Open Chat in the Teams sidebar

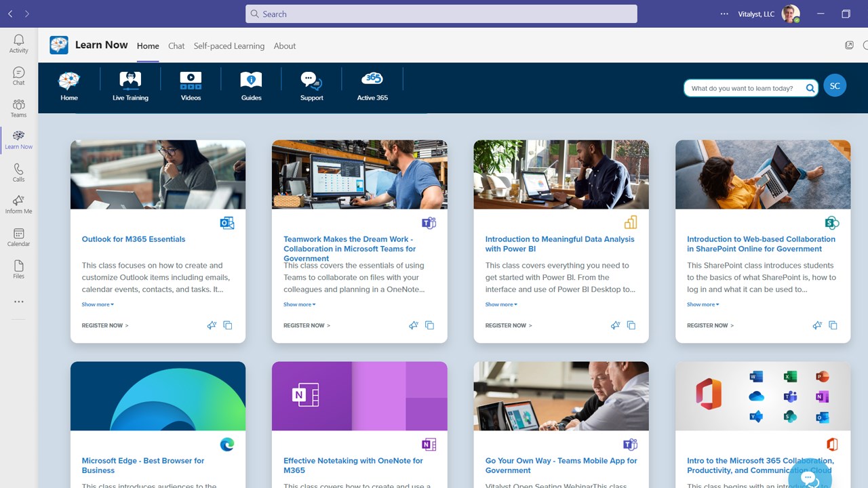pos(18,76)
